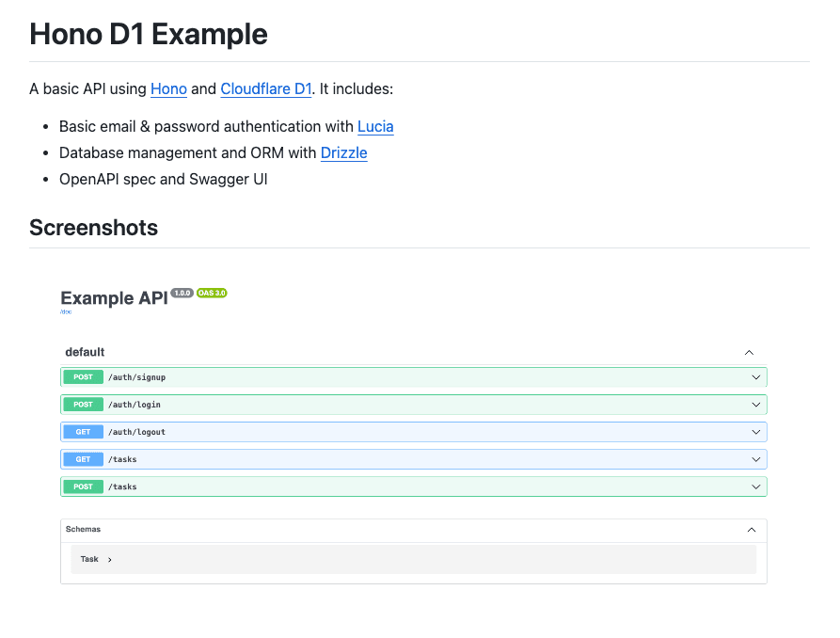Expand the /auth/login endpoint chevron

[x=755, y=405]
